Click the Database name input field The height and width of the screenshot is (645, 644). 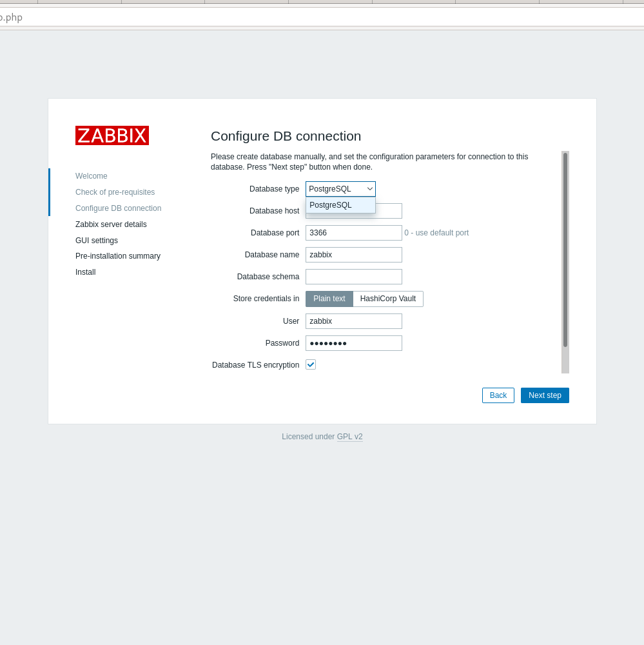tap(354, 255)
